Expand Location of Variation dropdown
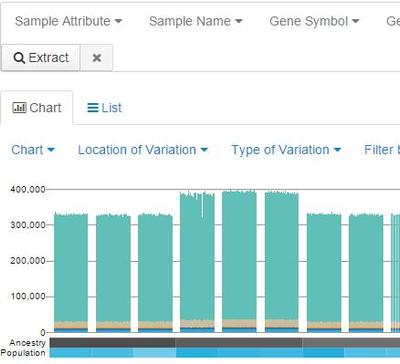The image size is (400, 364). tap(143, 150)
